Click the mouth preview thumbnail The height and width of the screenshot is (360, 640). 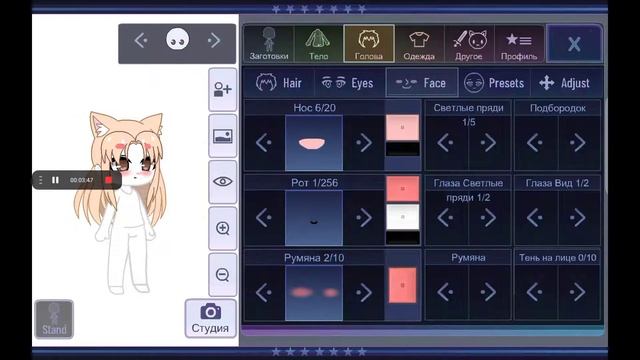tap(314, 218)
